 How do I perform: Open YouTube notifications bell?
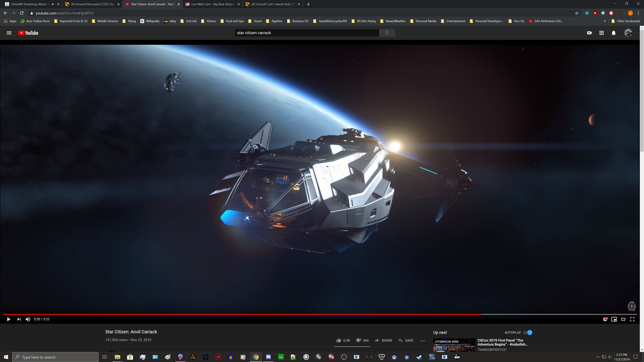pos(613,33)
